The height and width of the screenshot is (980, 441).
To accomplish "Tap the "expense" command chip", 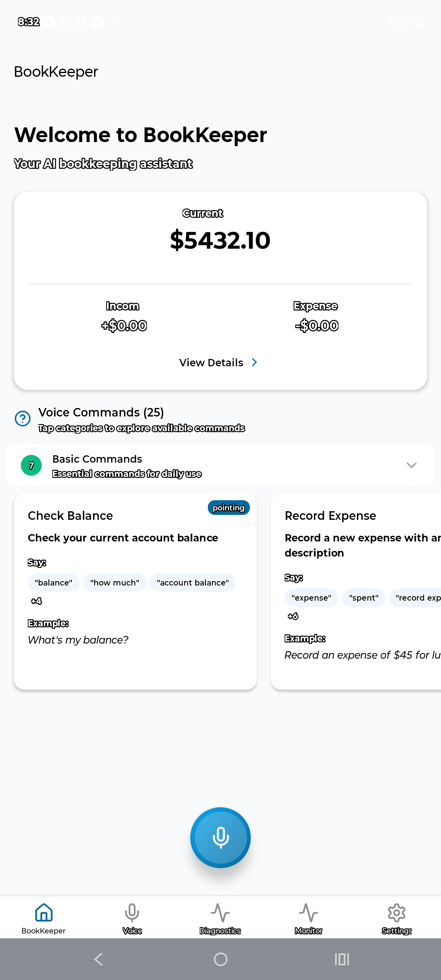I will coord(311,598).
